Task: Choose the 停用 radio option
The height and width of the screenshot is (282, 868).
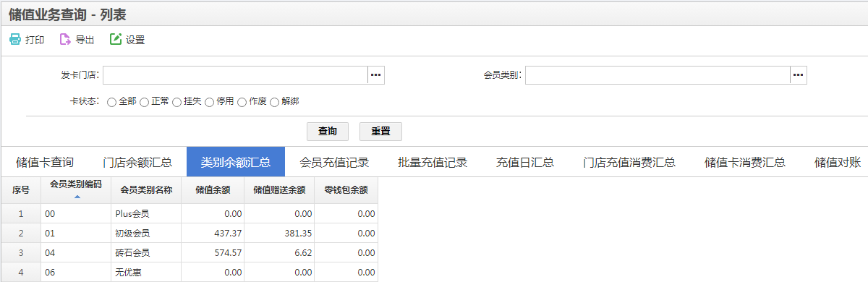Action: coord(209,102)
